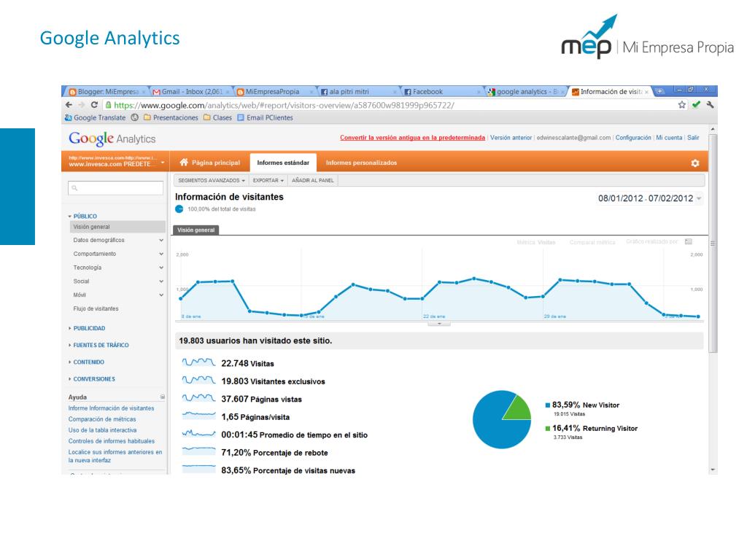Collapse the chart using handle below graph

click(x=438, y=324)
